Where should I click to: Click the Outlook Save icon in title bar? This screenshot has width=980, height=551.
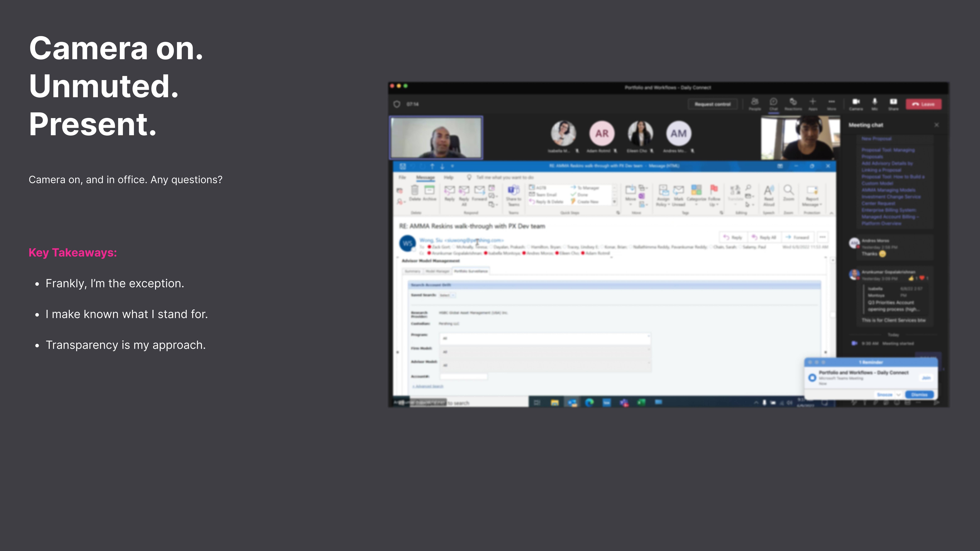(403, 166)
